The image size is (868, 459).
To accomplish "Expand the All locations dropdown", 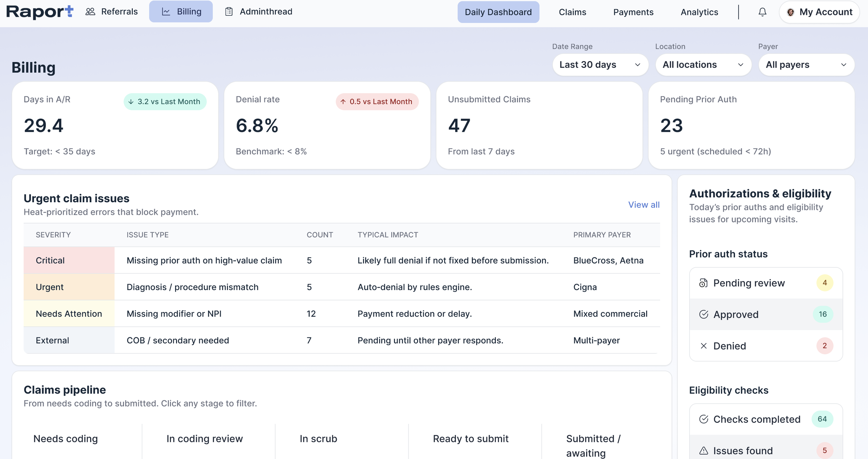I will tap(703, 65).
